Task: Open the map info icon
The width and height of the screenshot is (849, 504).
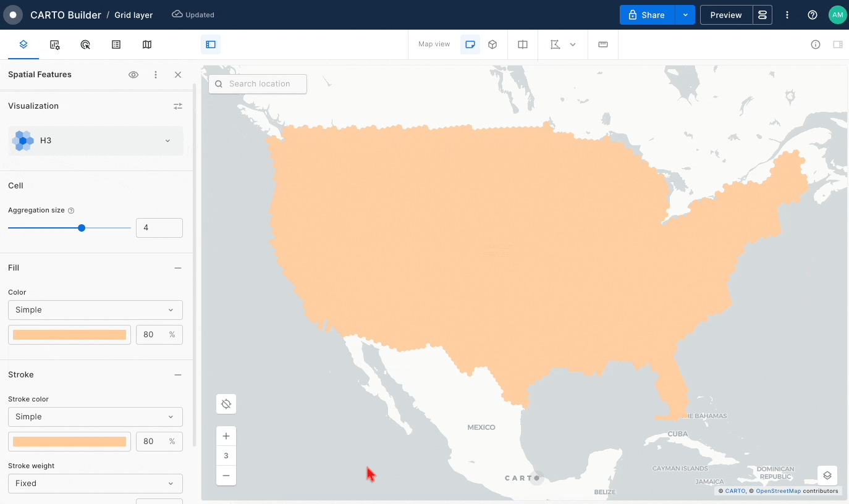Action: pos(816,44)
